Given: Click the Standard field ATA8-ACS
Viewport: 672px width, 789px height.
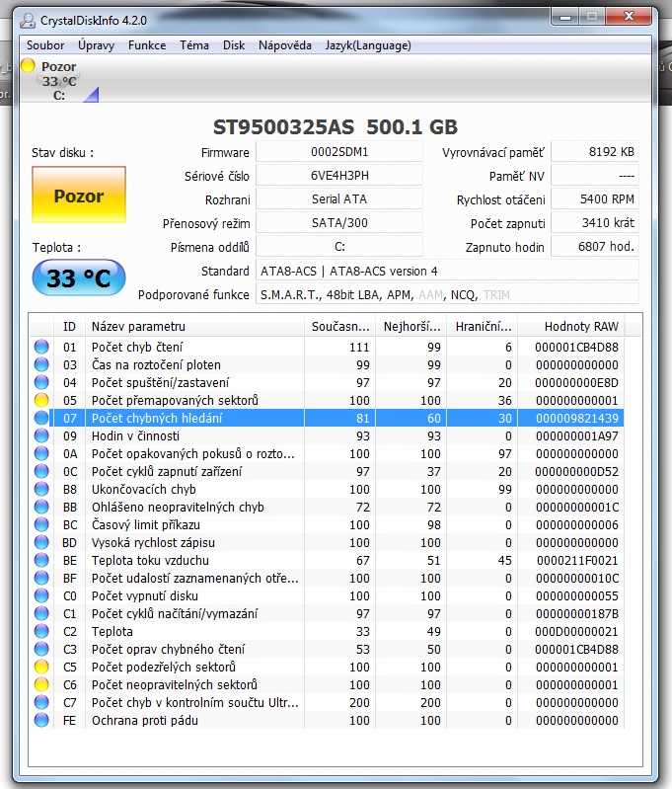Looking at the screenshot, I should (447, 271).
